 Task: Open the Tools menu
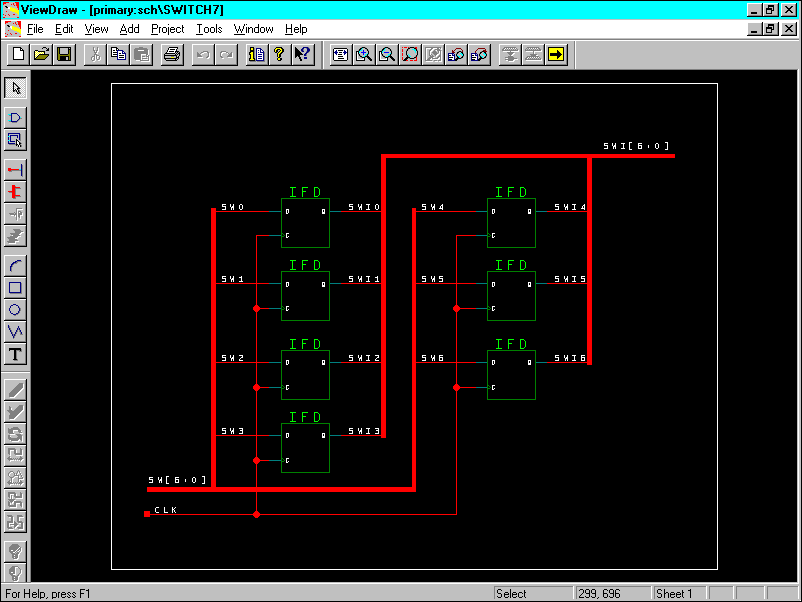tap(209, 29)
